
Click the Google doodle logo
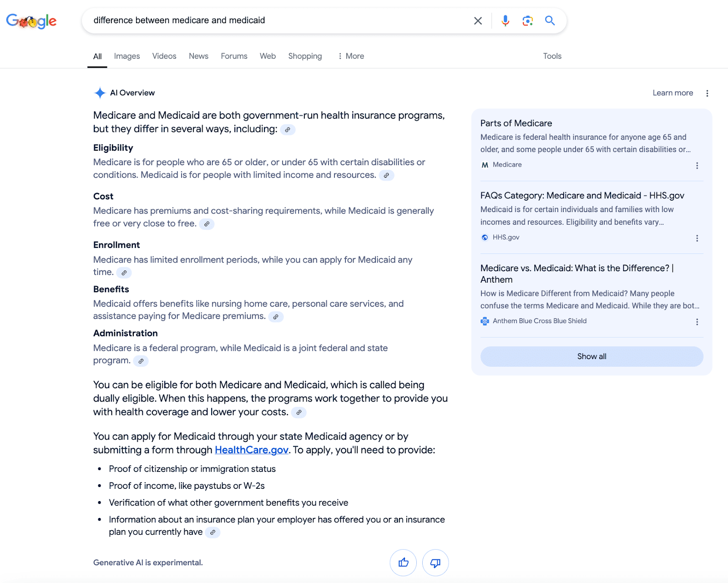(x=31, y=20)
